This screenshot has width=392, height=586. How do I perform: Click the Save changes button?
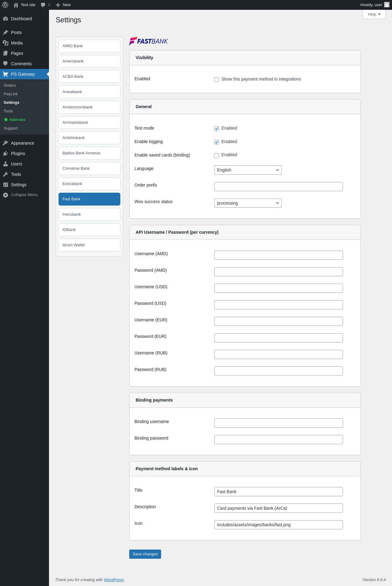point(145,554)
